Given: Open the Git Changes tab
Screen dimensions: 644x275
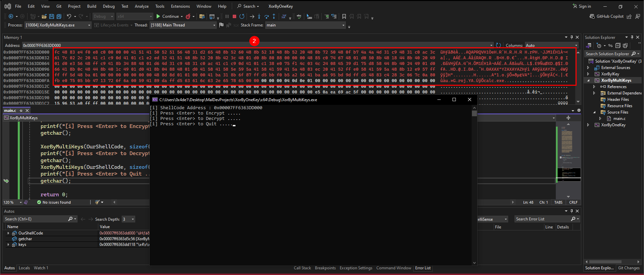Looking at the screenshot, I should (629, 268).
